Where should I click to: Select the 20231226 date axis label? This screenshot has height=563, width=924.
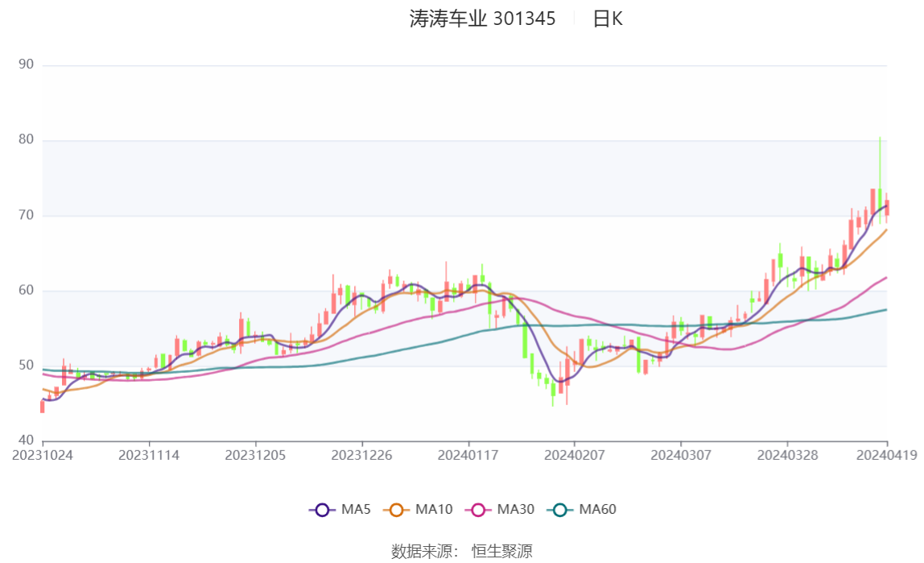[x=362, y=456]
